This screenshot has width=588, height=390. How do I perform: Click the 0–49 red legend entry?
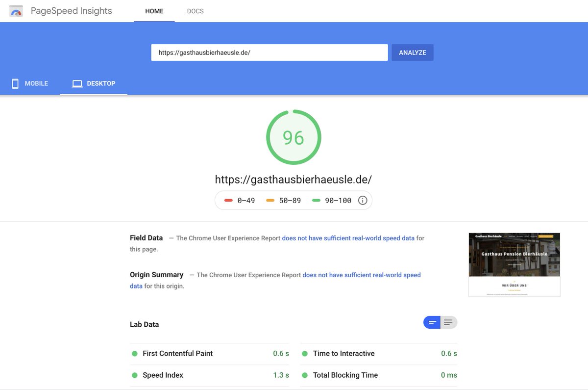[240, 200]
